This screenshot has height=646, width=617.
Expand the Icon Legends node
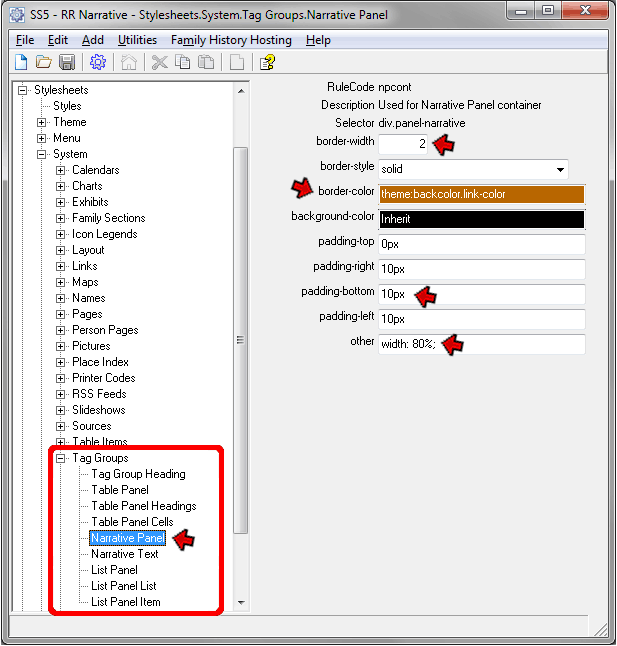(x=61, y=234)
